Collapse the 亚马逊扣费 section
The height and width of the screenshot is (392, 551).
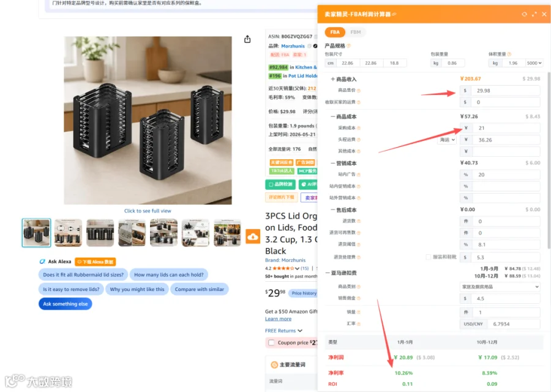(328, 273)
